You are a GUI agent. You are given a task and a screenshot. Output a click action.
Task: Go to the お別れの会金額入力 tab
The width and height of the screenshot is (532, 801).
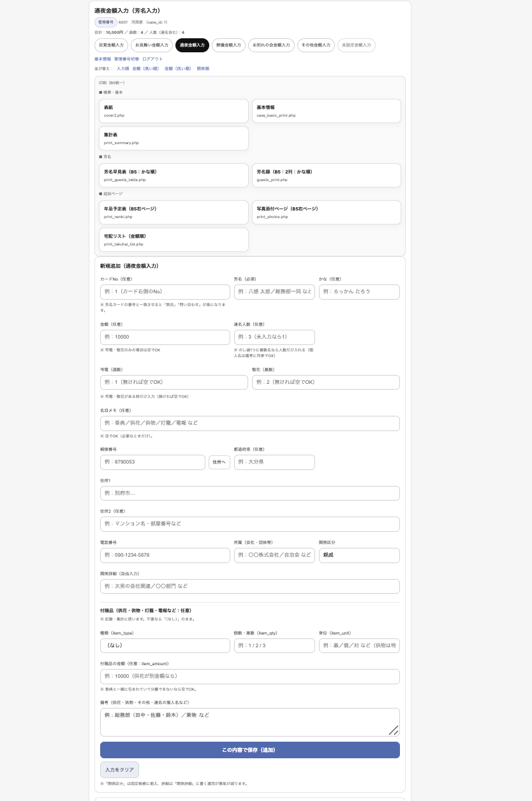(x=271, y=45)
